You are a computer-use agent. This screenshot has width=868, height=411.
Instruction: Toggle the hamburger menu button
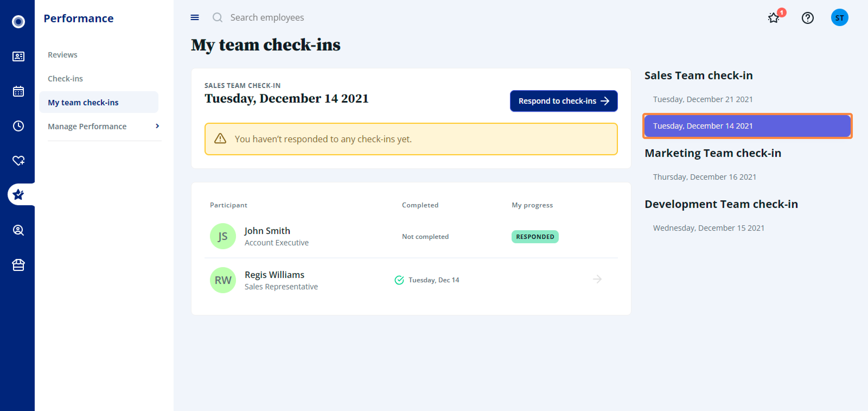click(x=194, y=18)
